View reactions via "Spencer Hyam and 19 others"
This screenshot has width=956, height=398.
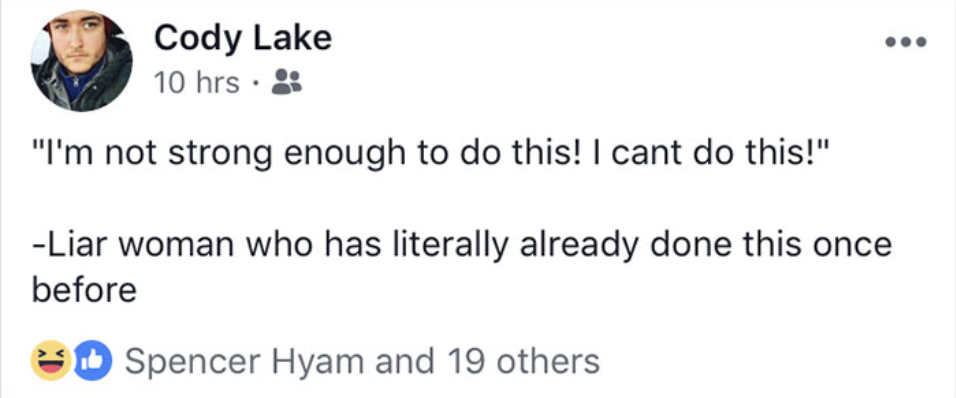click(x=362, y=361)
